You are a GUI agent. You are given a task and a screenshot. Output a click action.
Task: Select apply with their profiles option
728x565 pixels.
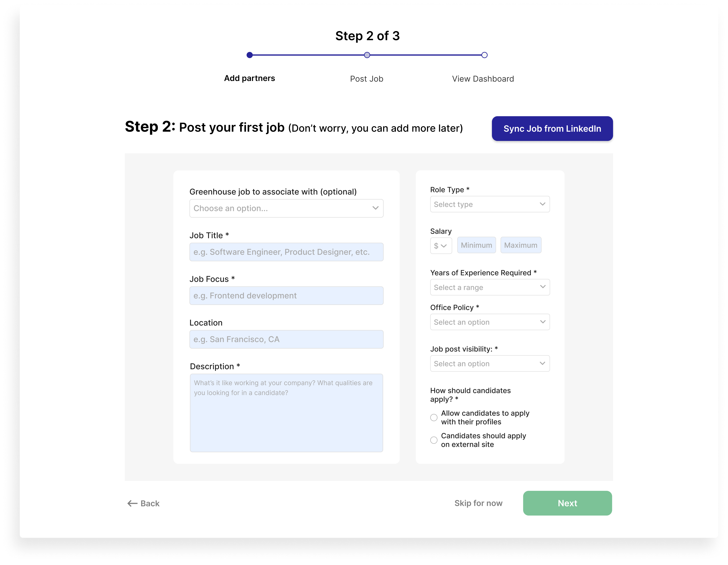pos(434,418)
